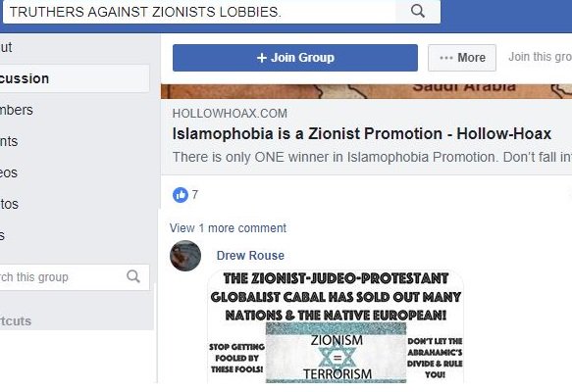Click the Join Group button

point(295,58)
